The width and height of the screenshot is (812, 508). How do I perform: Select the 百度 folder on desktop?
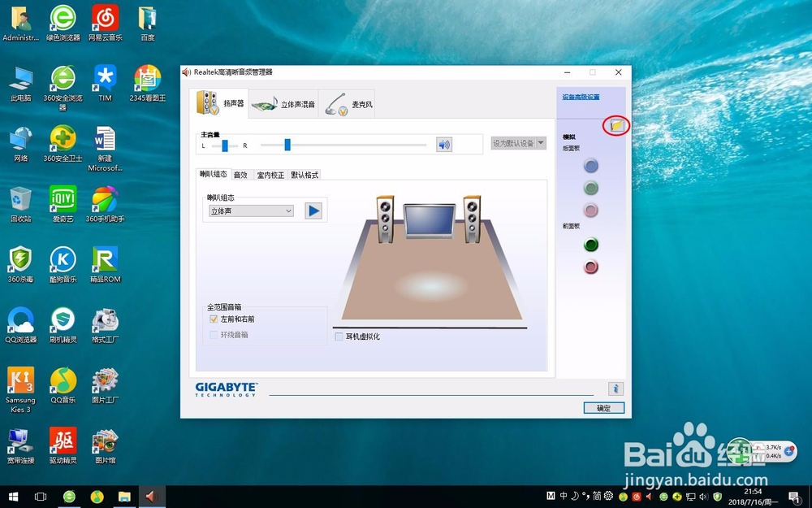click(148, 23)
